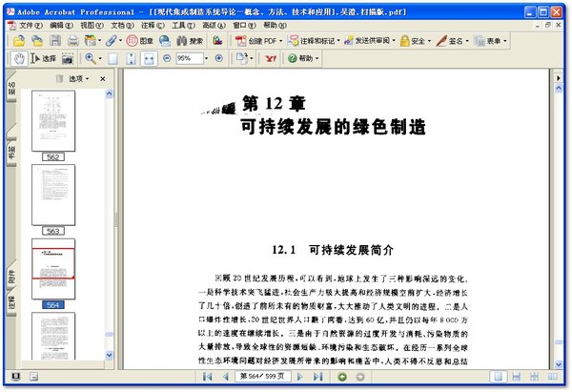
Task: Click the Digital Editions icon beside 搜索
Action: pos(217,40)
